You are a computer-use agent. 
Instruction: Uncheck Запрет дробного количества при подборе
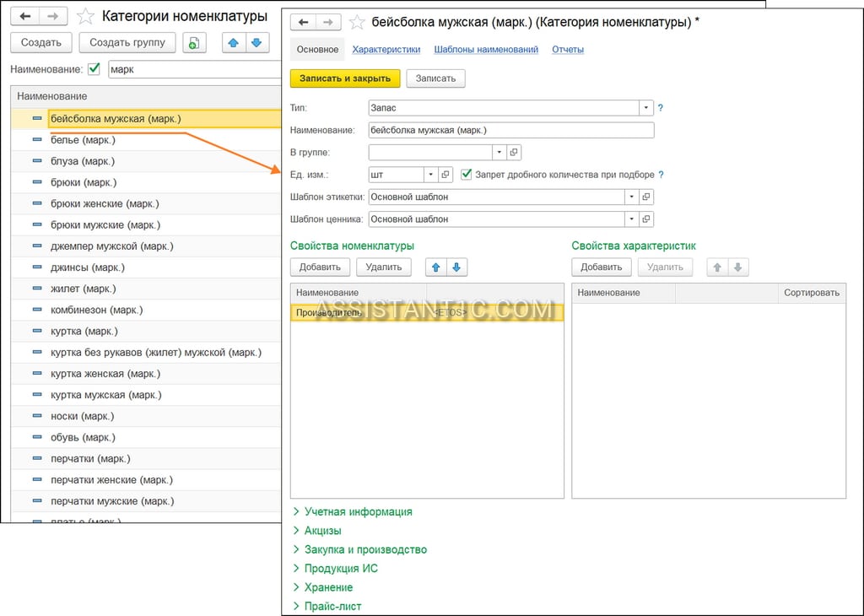pos(466,174)
